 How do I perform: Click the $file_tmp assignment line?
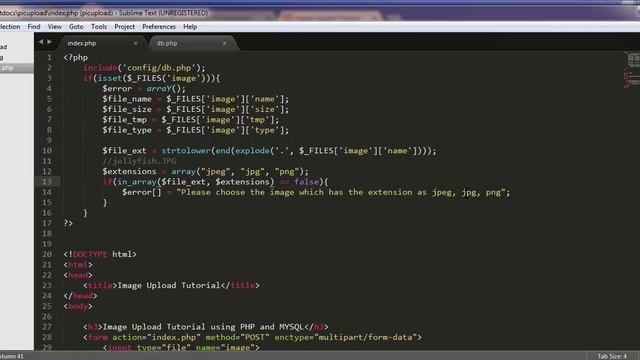[x=191, y=120]
